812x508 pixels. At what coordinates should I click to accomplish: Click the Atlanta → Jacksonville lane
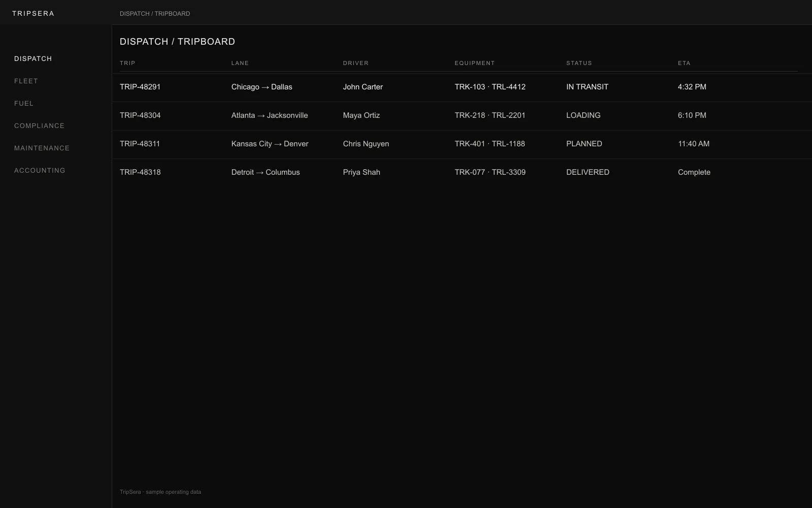(269, 115)
